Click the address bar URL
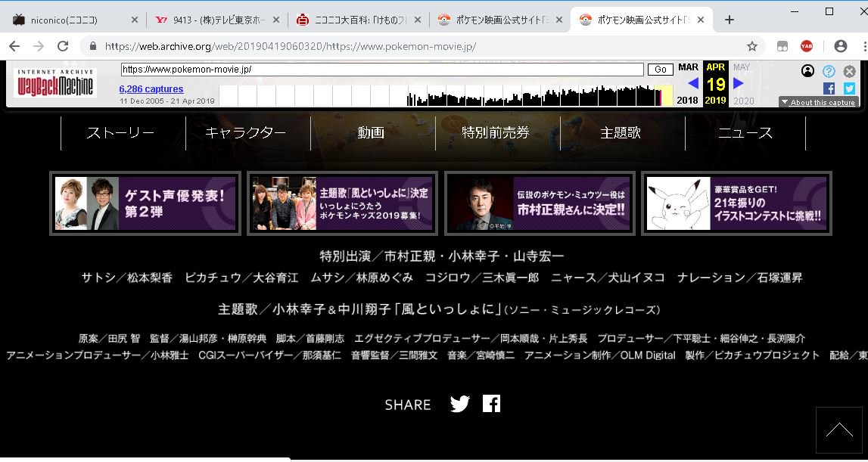 (290, 46)
